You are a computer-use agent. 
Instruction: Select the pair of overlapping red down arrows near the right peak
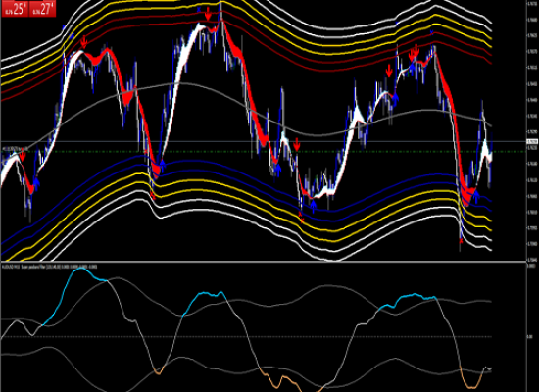[414, 53]
